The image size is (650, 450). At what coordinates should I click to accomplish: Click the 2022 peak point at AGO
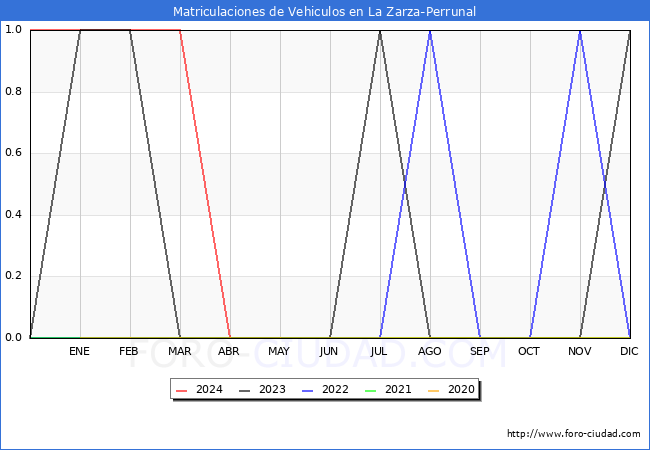coord(430,31)
